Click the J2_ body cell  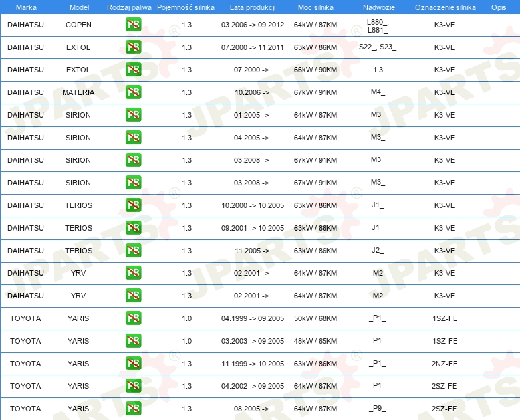pos(378,251)
